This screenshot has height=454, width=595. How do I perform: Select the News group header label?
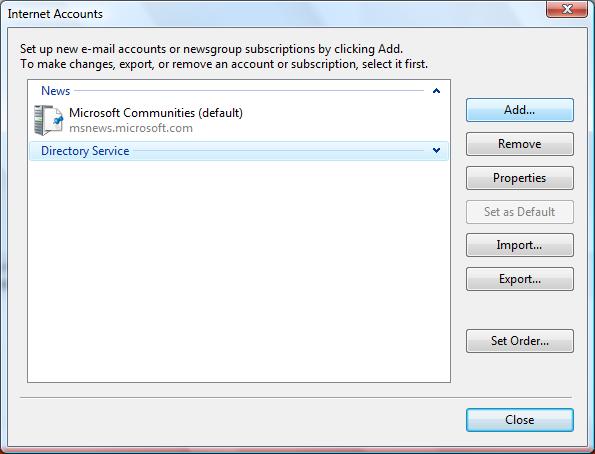coord(55,91)
